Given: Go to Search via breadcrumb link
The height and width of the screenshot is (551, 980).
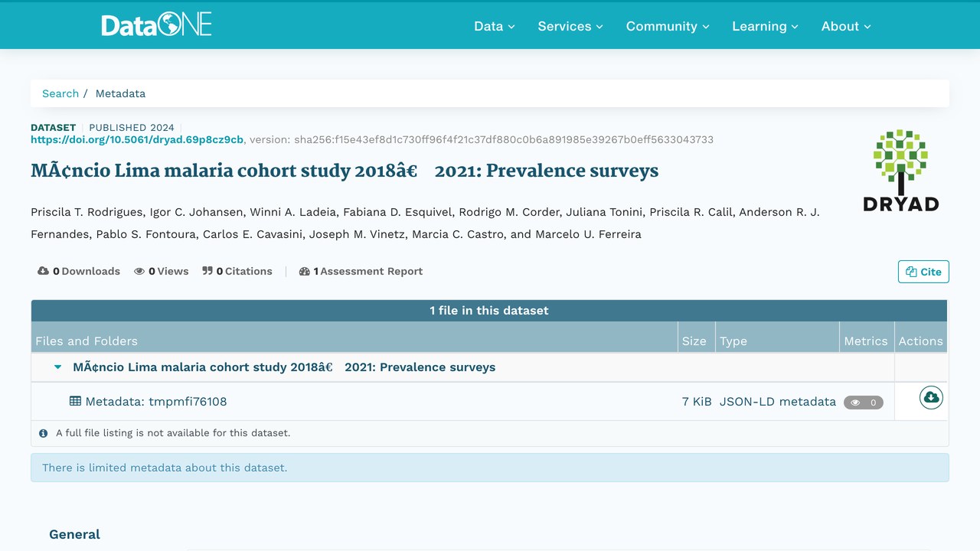Looking at the screenshot, I should [60, 93].
